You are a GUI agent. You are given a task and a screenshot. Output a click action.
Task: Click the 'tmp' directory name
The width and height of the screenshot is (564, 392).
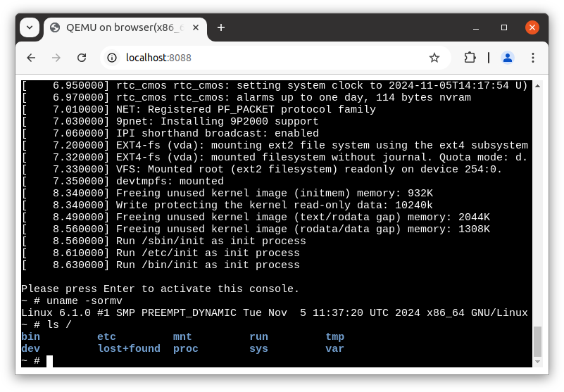click(x=335, y=336)
